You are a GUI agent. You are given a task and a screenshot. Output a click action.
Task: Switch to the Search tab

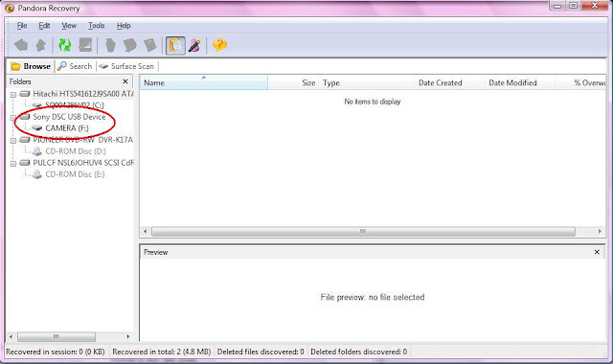point(75,66)
